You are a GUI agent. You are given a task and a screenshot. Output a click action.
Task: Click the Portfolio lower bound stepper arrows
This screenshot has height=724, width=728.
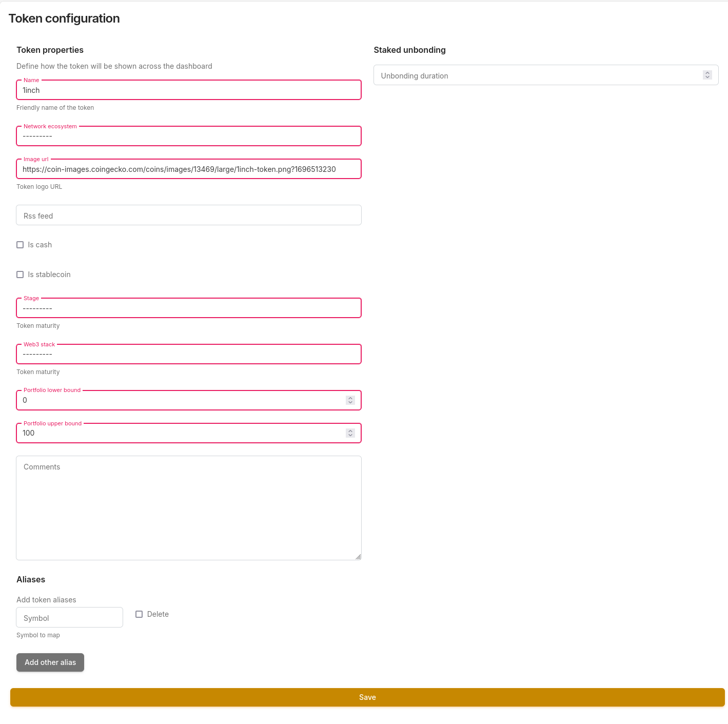coord(350,400)
